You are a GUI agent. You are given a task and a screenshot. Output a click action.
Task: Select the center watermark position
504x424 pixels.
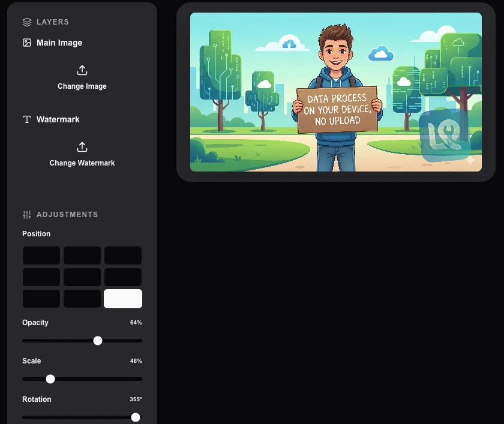point(82,276)
